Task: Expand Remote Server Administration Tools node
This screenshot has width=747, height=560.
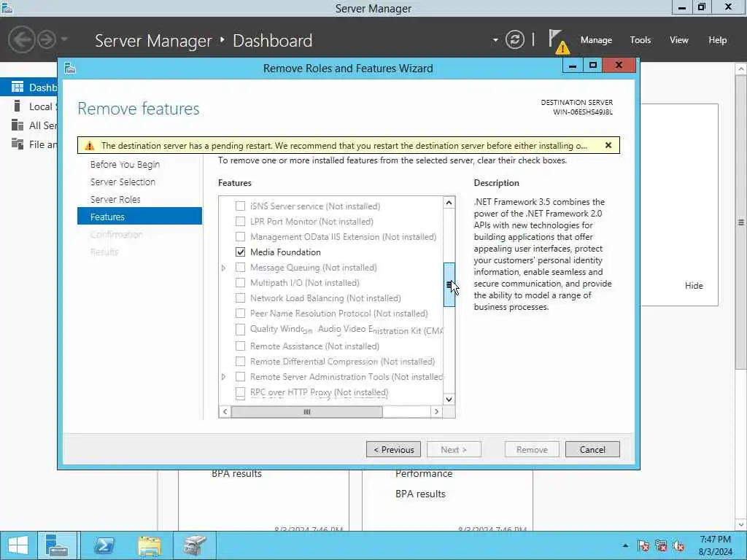Action: 223,377
